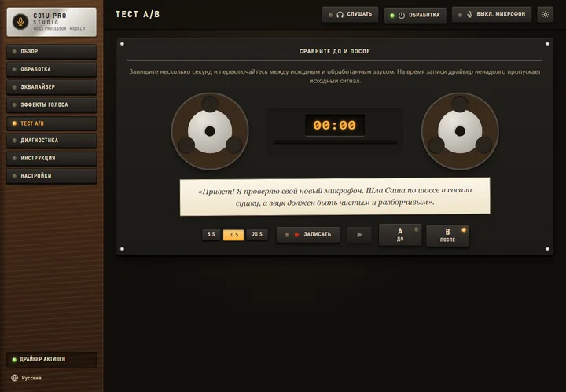Click the globe language icon
This screenshot has height=392, width=566.
click(x=14, y=378)
